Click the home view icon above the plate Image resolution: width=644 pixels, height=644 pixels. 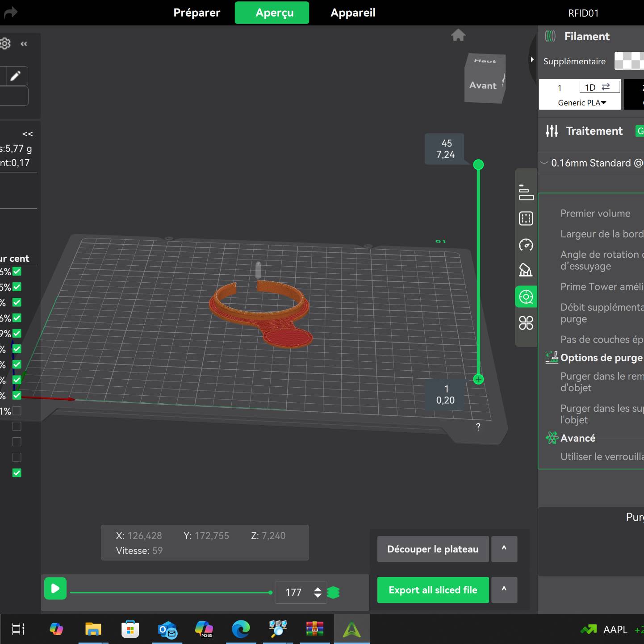(x=458, y=35)
